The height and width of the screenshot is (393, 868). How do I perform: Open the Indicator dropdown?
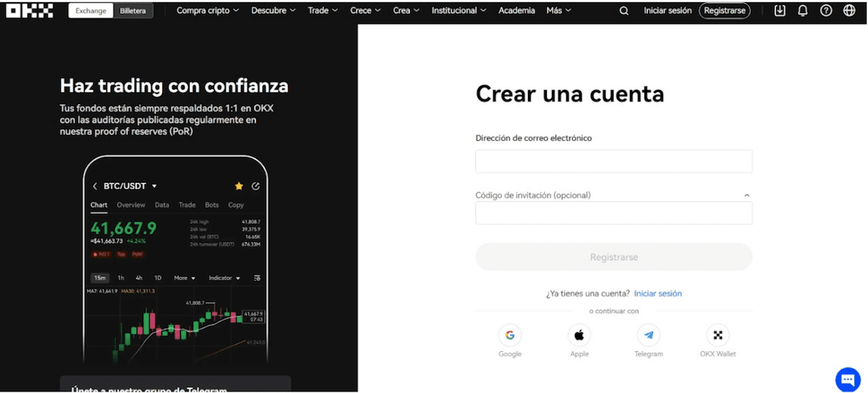coord(224,278)
